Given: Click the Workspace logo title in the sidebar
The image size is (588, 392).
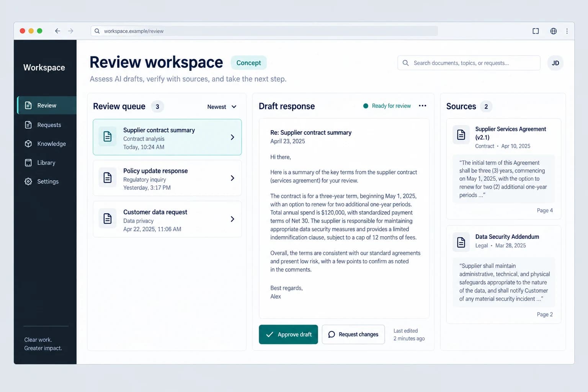Looking at the screenshot, I should 44,67.
